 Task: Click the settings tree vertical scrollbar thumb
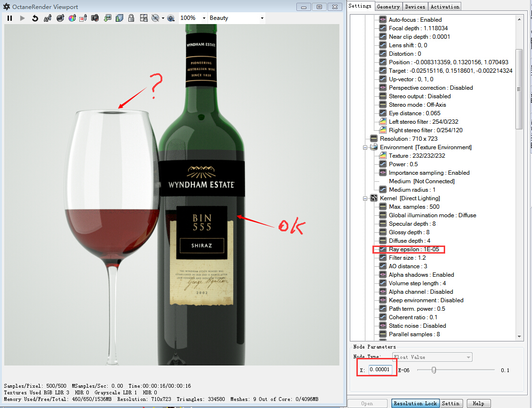(519, 89)
